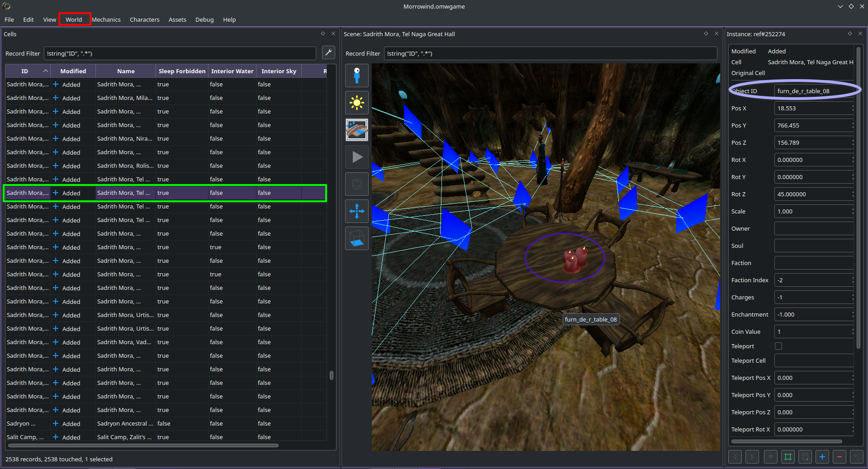Click the red candles on the table
868x469 pixels.
click(x=574, y=260)
